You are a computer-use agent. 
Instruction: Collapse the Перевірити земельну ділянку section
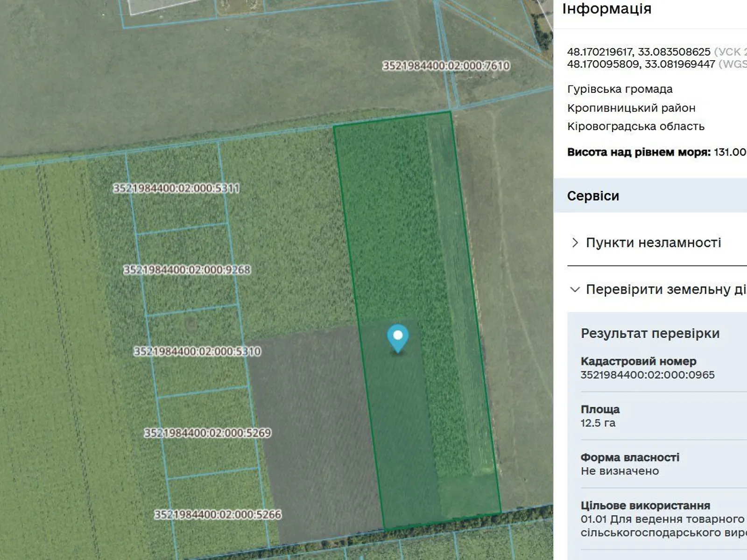(658, 289)
